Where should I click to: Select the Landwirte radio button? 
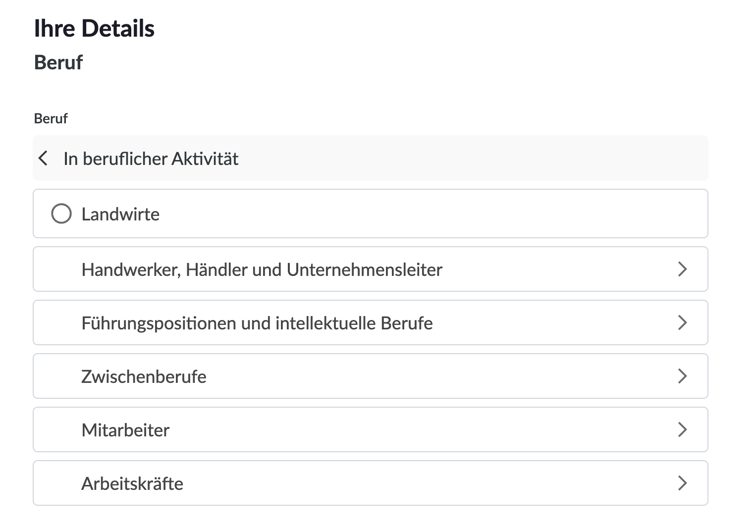(61, 214)
